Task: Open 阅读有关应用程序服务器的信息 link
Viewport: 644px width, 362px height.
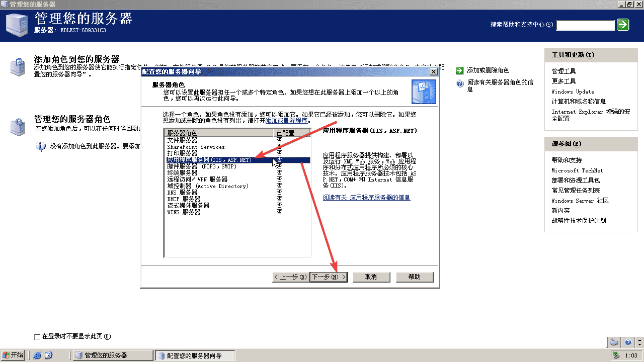Action: 366,198
